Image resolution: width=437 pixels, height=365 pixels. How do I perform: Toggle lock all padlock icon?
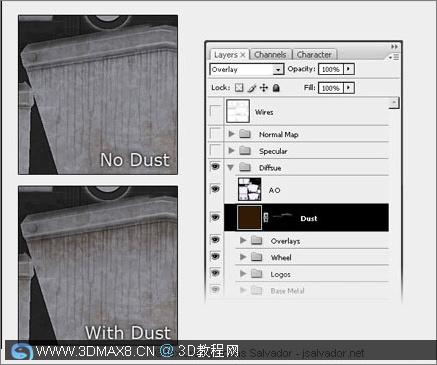[x=276, y=88]
